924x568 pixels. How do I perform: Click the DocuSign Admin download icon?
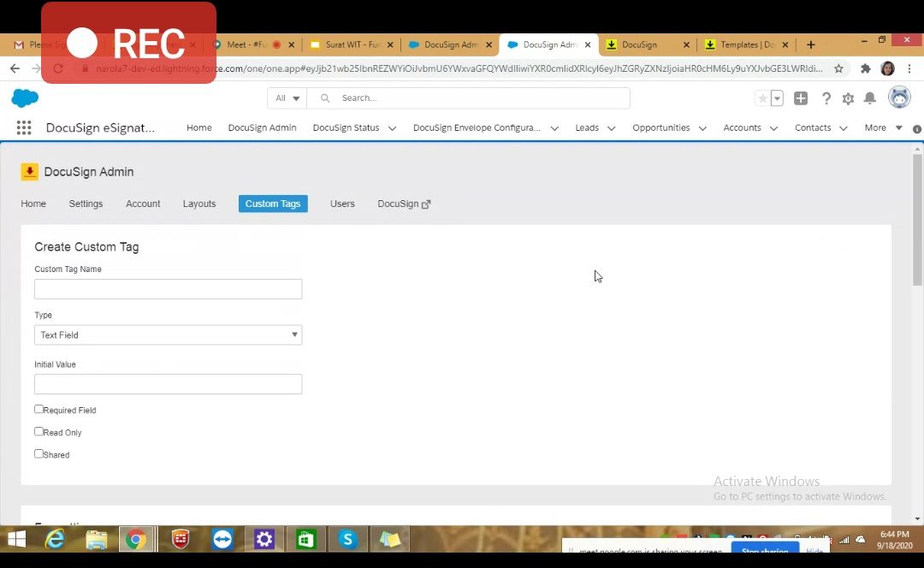tap(29, 171)
